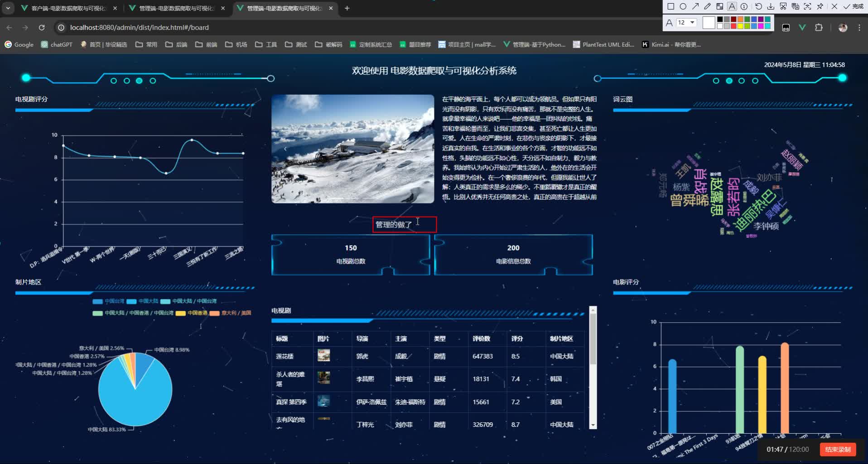This screenshot has height=464, width=868.
Task: Select the mosaic blur tool
Action: [720, 6]
